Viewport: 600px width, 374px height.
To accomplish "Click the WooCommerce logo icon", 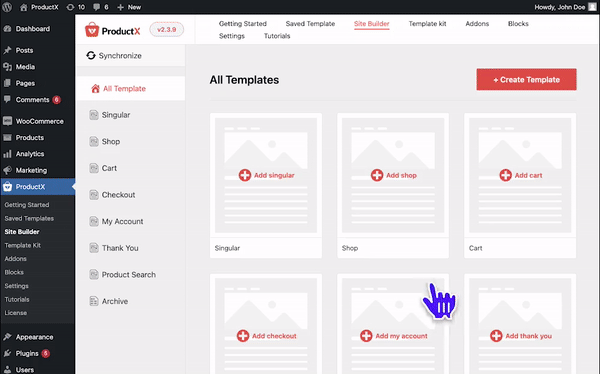I will tap(7, 121).
